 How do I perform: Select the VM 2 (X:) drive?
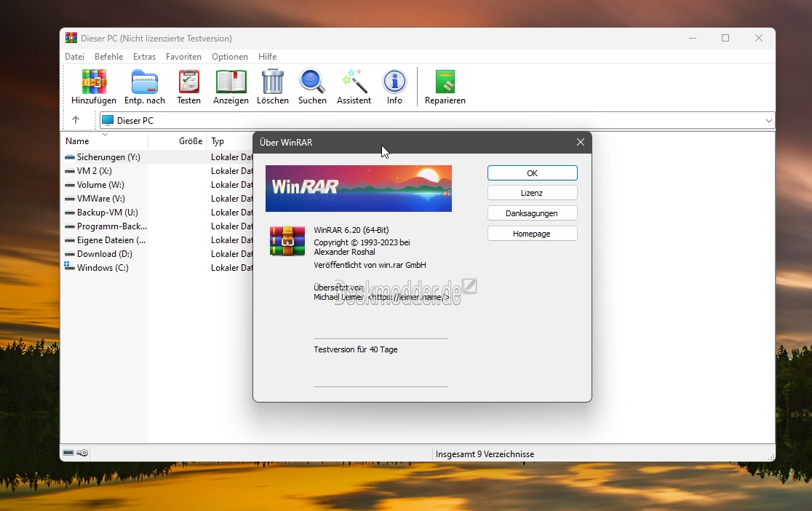click(x=95, y=171)
